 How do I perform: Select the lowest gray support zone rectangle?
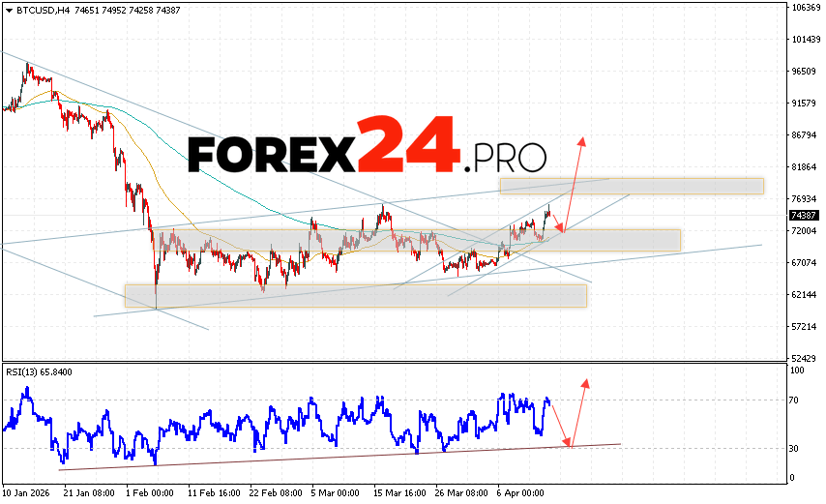pos(355,296)
